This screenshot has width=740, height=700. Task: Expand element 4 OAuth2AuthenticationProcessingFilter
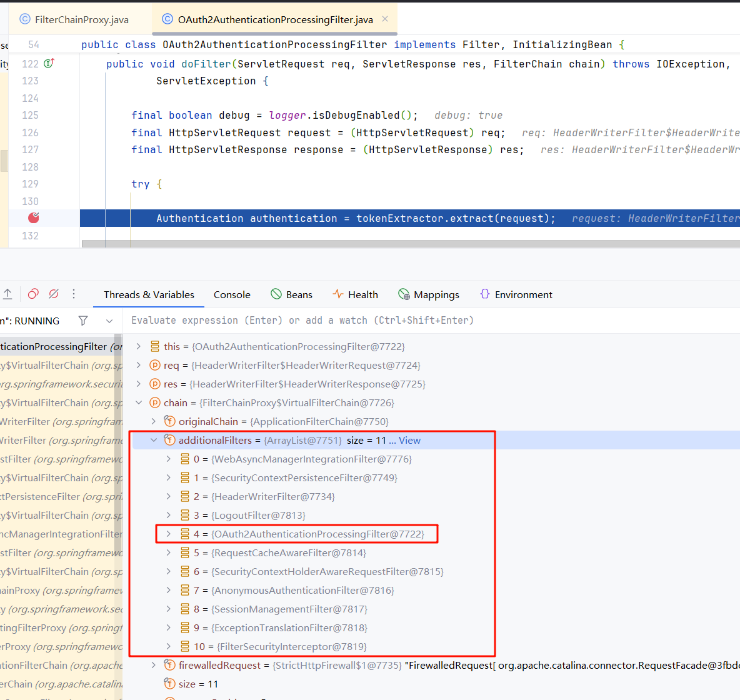click(169, 534)
